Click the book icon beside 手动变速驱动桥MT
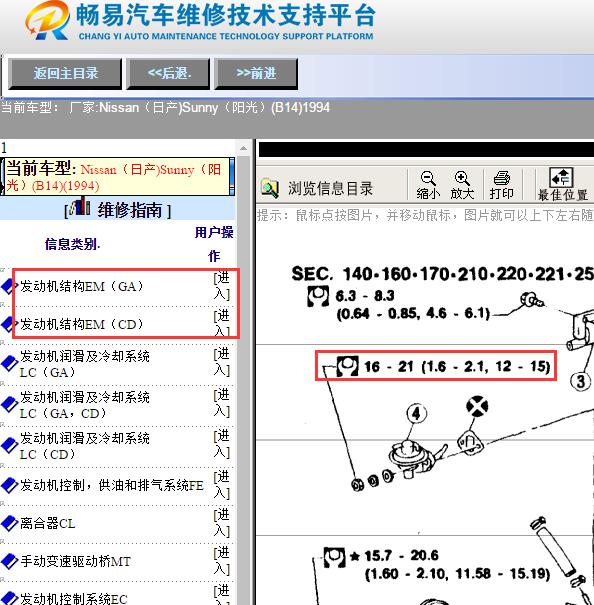This screenshot has width=594, height=605. [9, 561]
